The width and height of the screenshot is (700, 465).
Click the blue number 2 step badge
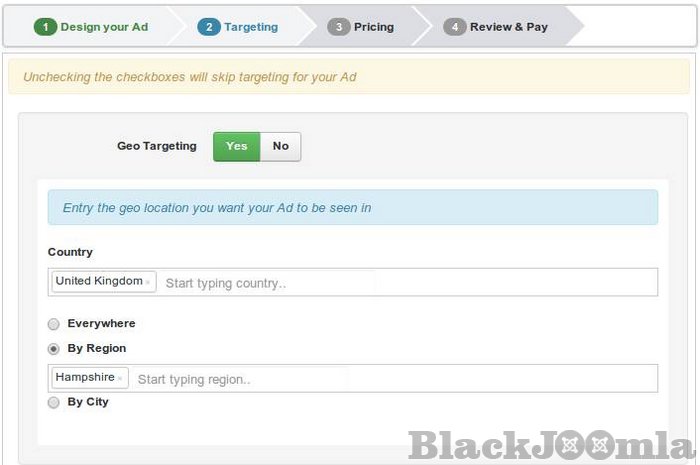click(209, 27)
